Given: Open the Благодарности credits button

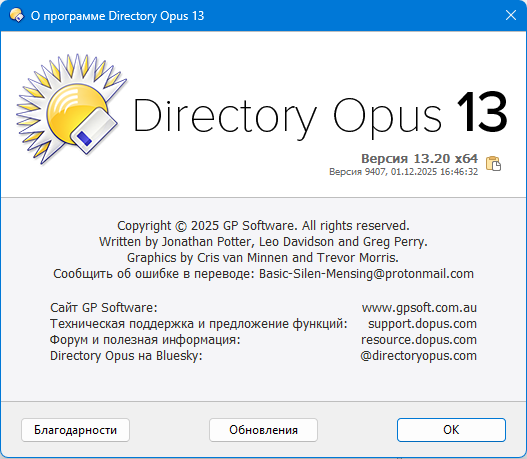Looking at the screenshot, I should click(75, 430).
